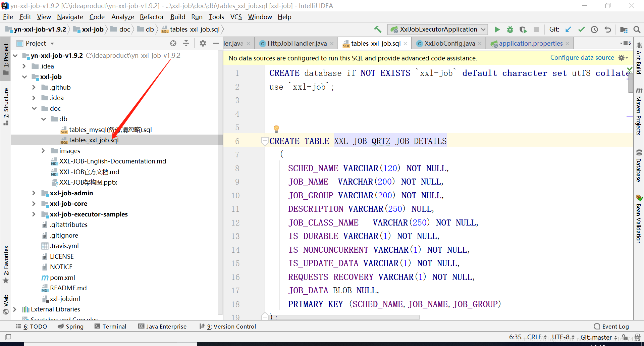Open 9: Version Control tool window
644x346 pixels.
[227, 326]
